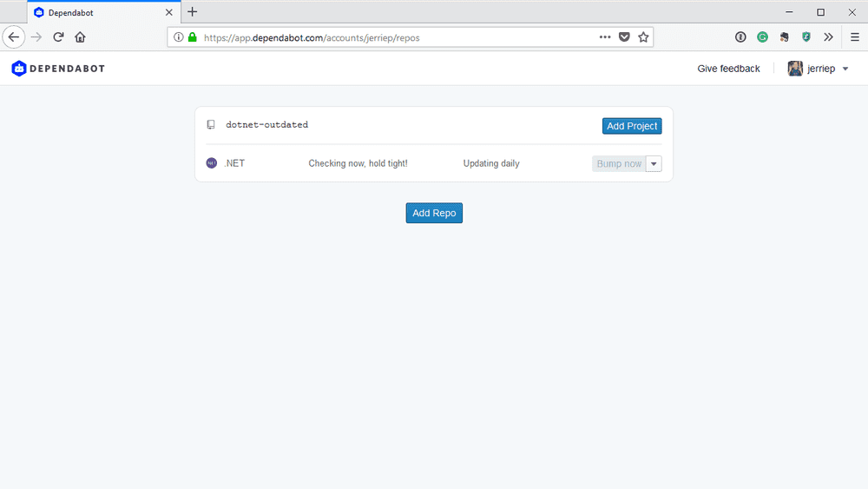Bookmark this page with the star icon
This screenshot has height=489, width=868.
click(x=643, y=37)
